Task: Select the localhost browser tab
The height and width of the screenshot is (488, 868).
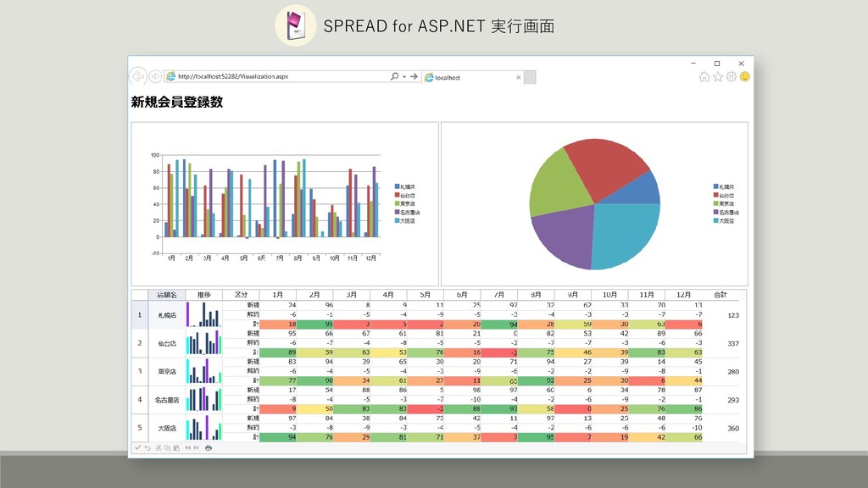Action: pyautogui.click(x=471, y=77)
